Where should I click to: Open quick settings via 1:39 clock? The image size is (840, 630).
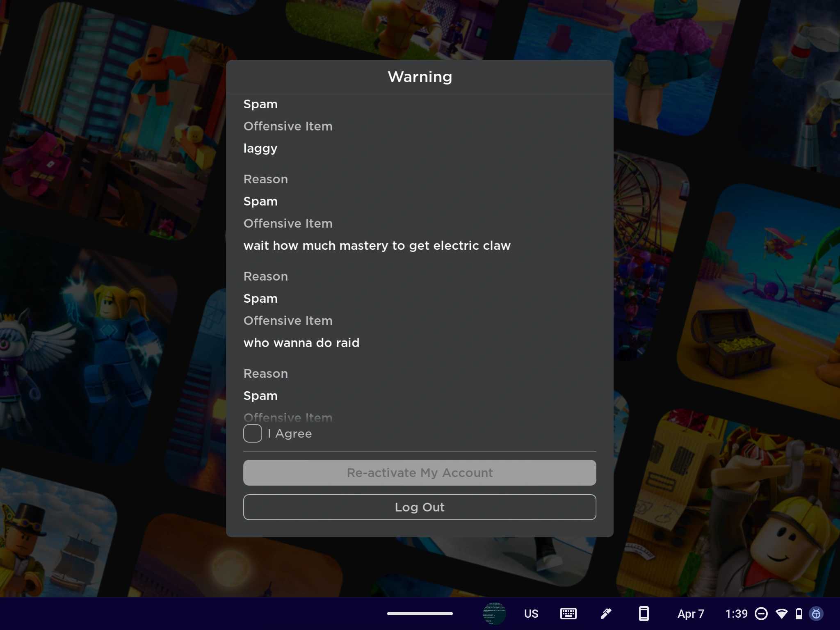736,614
